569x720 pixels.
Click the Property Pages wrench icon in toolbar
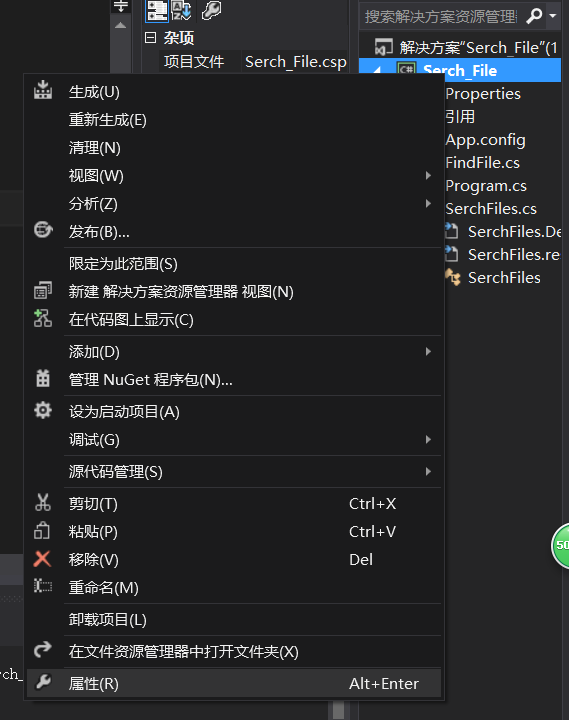211,10
